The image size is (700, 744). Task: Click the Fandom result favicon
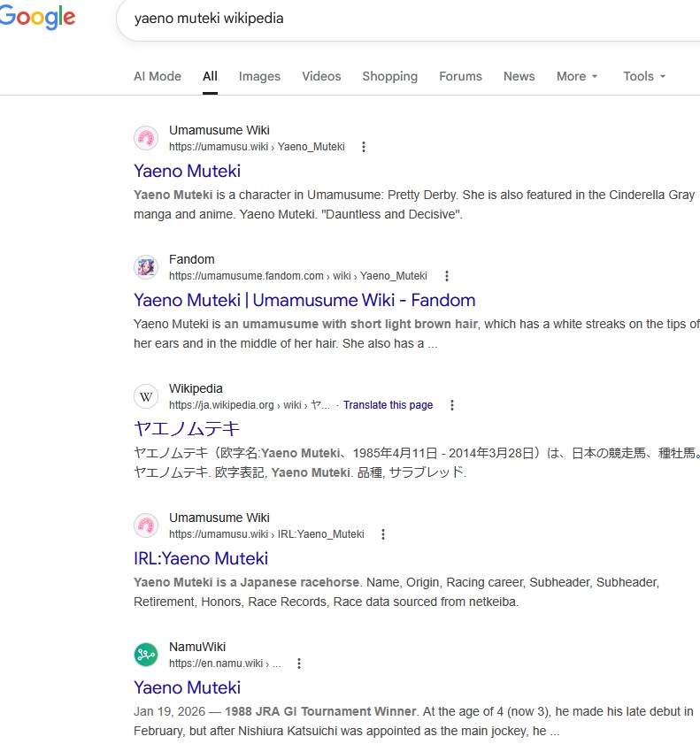146,267
